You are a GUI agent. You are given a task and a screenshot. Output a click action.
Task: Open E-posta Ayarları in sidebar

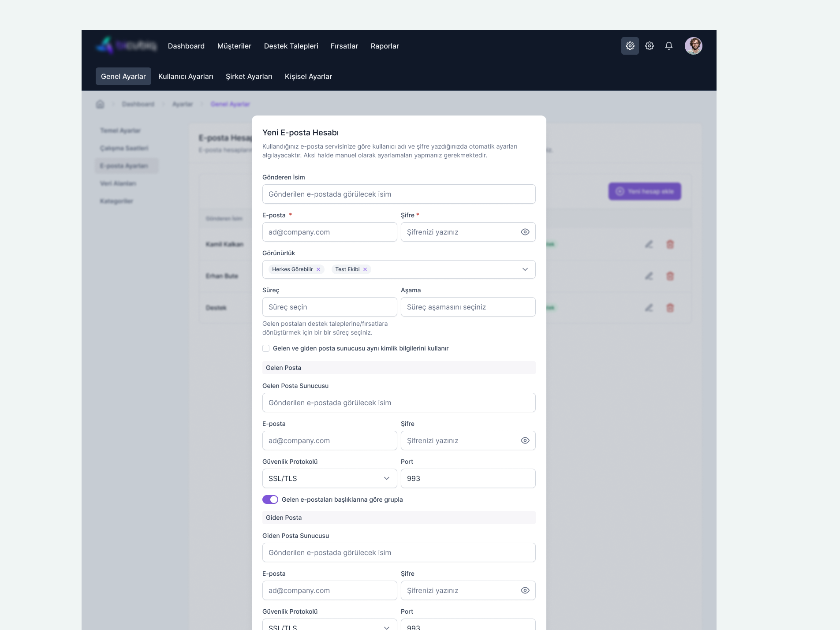tap(126, 166)
